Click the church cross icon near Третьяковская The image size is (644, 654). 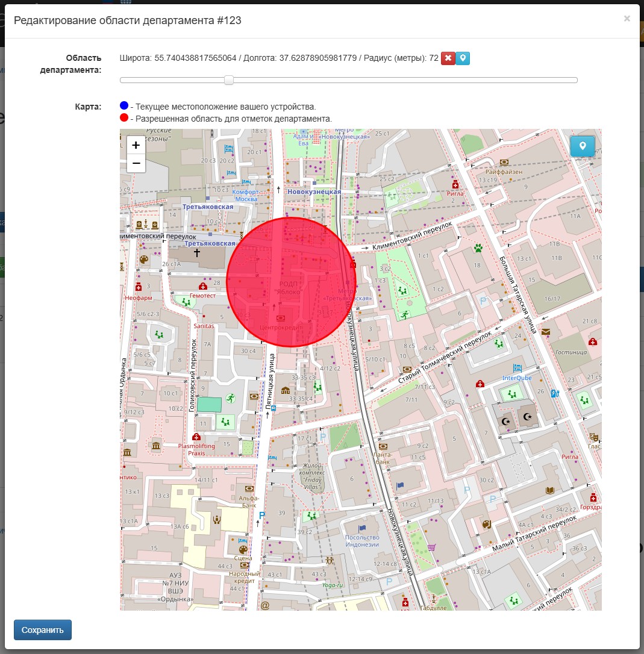coord(196,254)
